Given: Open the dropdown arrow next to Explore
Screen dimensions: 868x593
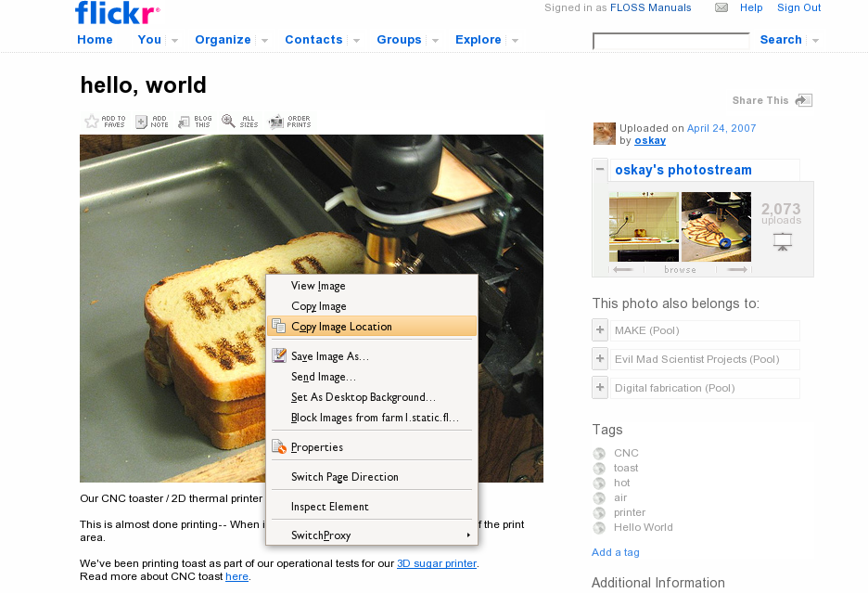Looking at the screenshot, I should tap(515, 41).
